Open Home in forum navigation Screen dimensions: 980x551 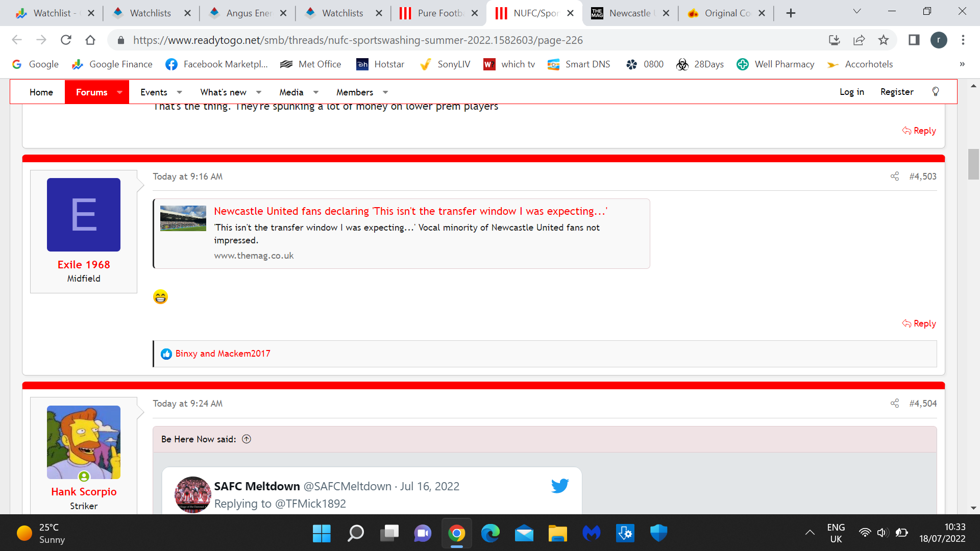pos(41,92)
